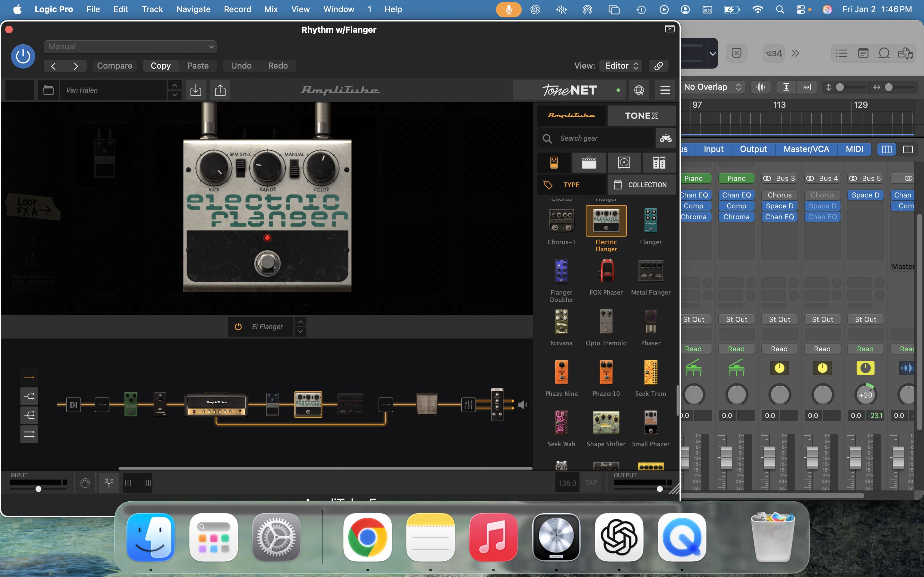
Task: Open the Manual preset dropdown
Action: (x=130, y=46)
